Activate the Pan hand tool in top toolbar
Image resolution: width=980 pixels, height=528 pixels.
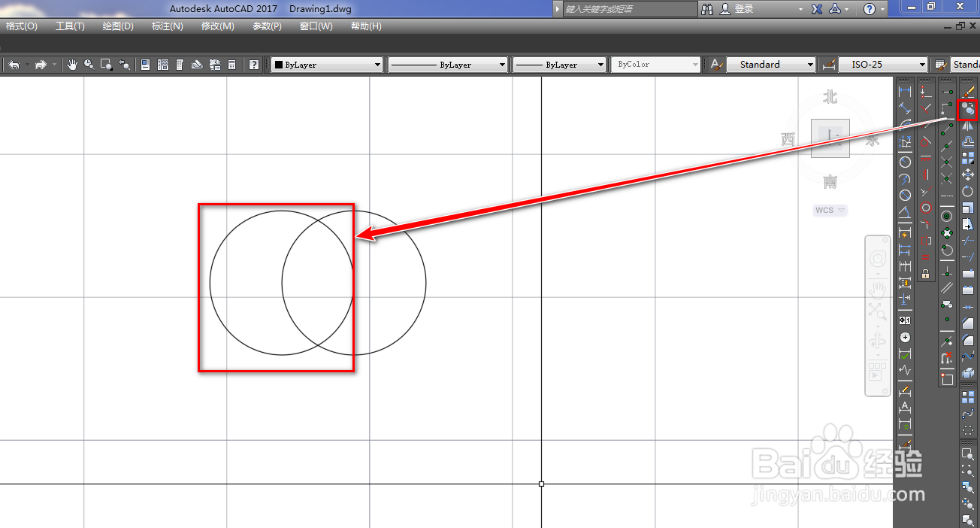72,65
